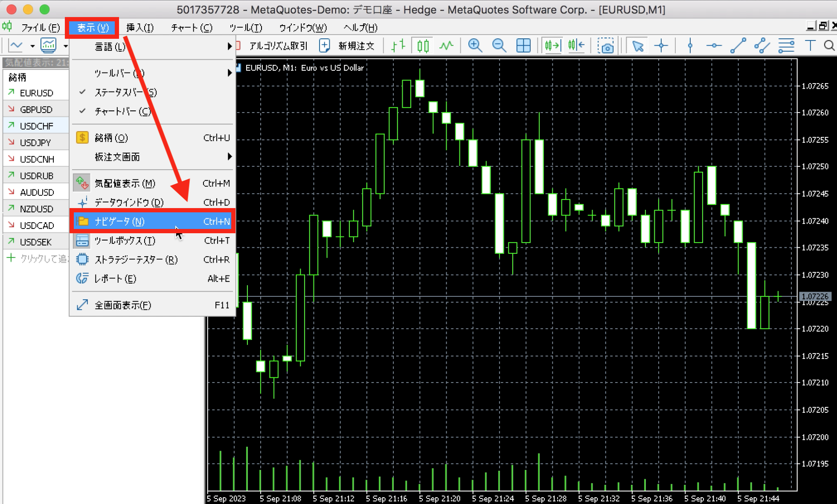Select the equidistant channel tool
Image resolution: width=837 pixels, height=504 pixels.
762,45
